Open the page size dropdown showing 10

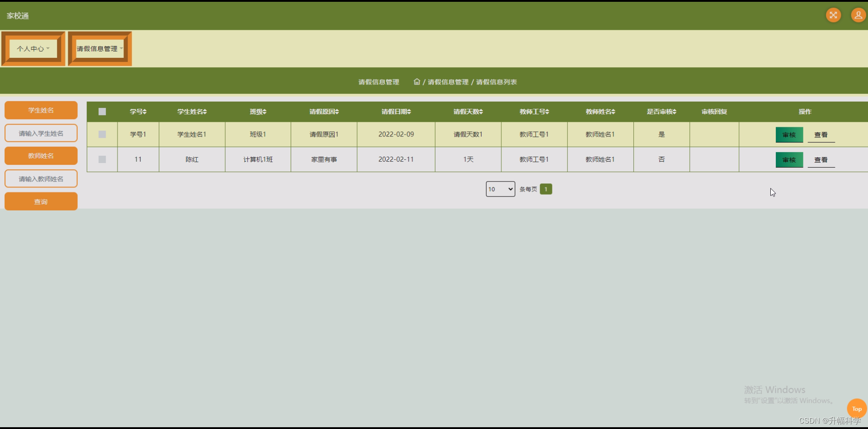click(x=500, y=189)
